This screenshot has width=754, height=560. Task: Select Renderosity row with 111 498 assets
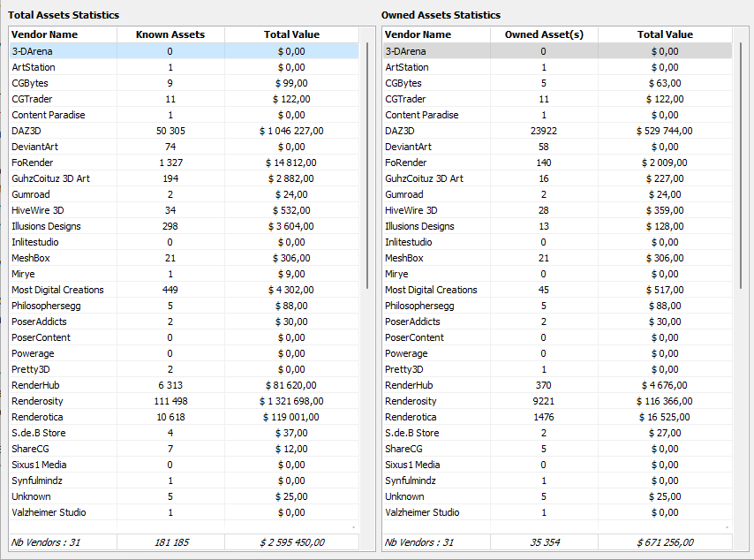(185, 401)
